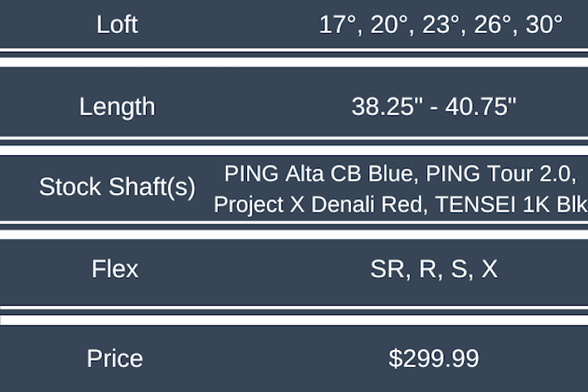Image resolution: width=588 pixels, height=392 pixels.
Task: Click the 40.75" length value
Action: 481,107
